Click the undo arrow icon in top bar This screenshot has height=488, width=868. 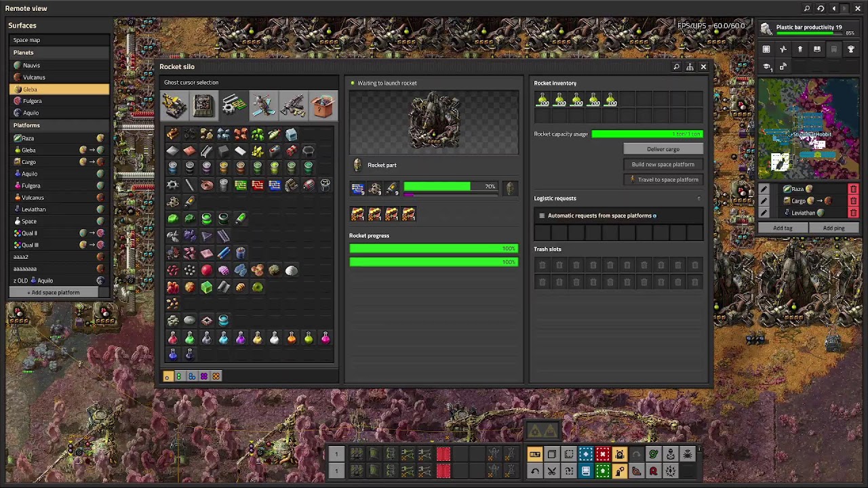821,8
